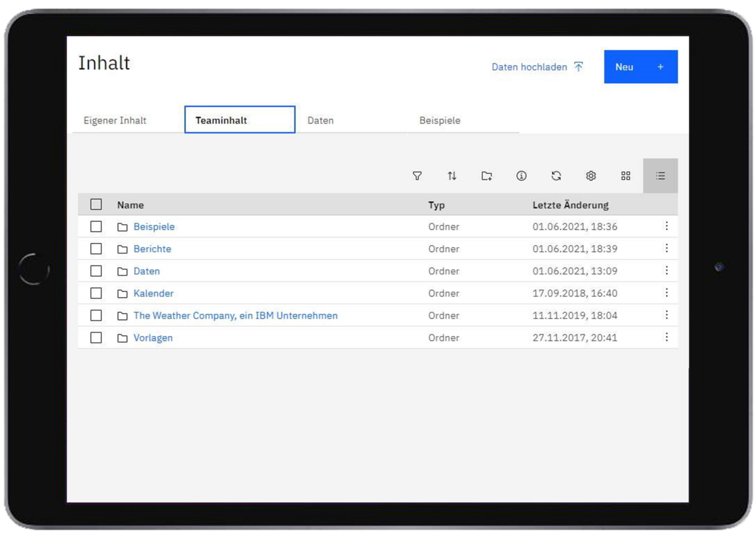Open the Daten tab
This screenshot has width=756, height=548.
point(321,121)
